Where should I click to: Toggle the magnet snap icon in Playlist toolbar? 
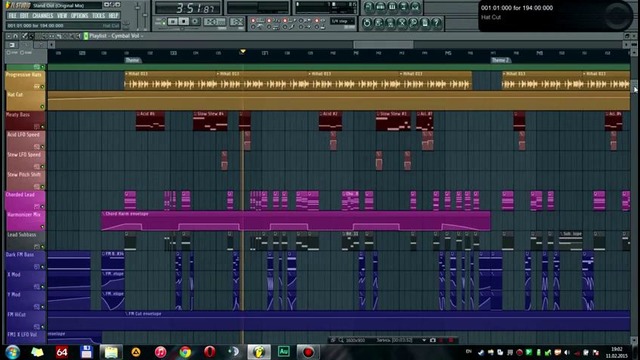tap(16, 36)
